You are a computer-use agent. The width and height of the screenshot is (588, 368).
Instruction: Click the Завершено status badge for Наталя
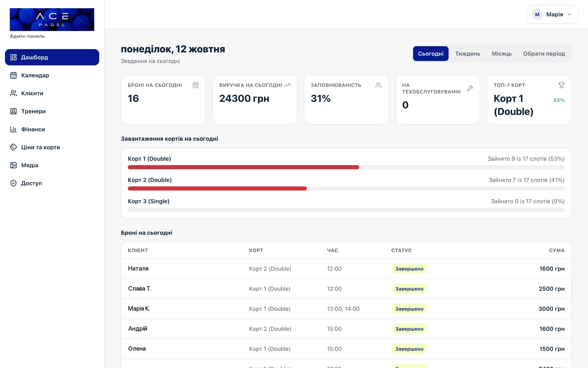click(409, 268)
